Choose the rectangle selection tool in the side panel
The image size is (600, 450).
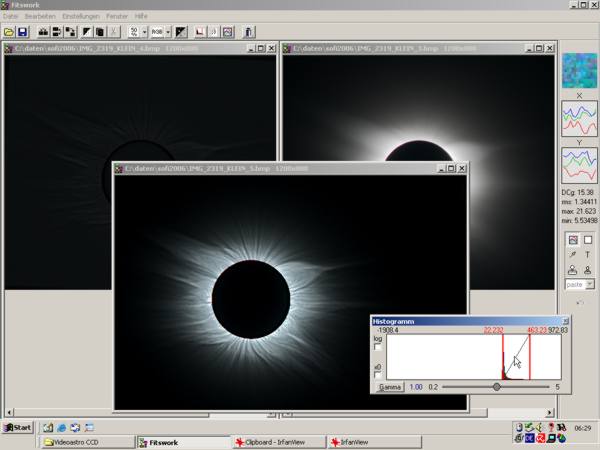click(x=588, y=240)
